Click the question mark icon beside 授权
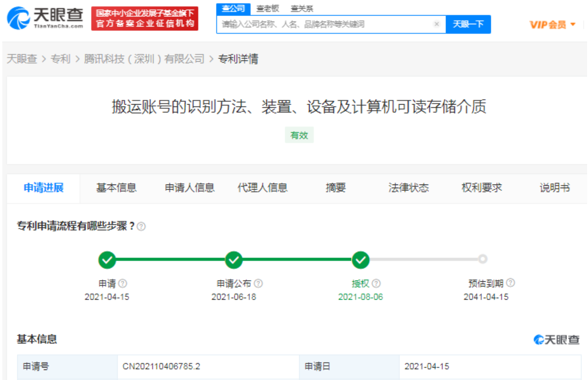This screenshot has width=588, height=380. pyautogui.click(x=376, y=284)
